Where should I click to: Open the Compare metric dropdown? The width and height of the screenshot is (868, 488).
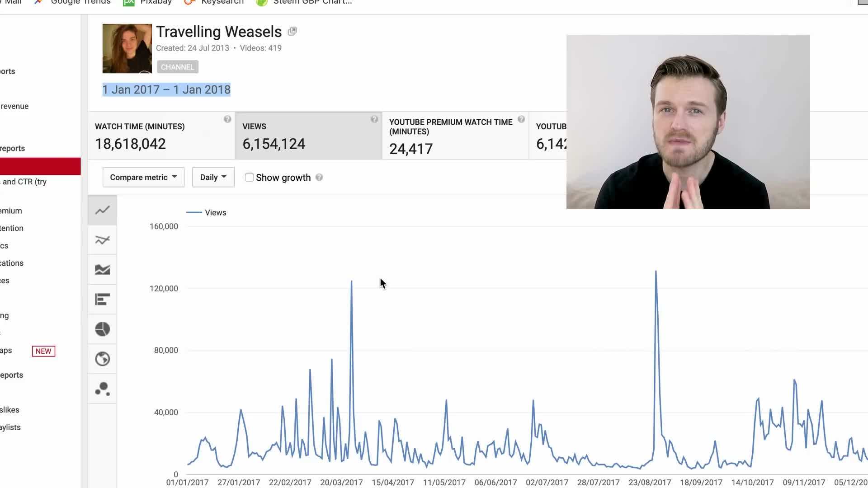[143, 177]
